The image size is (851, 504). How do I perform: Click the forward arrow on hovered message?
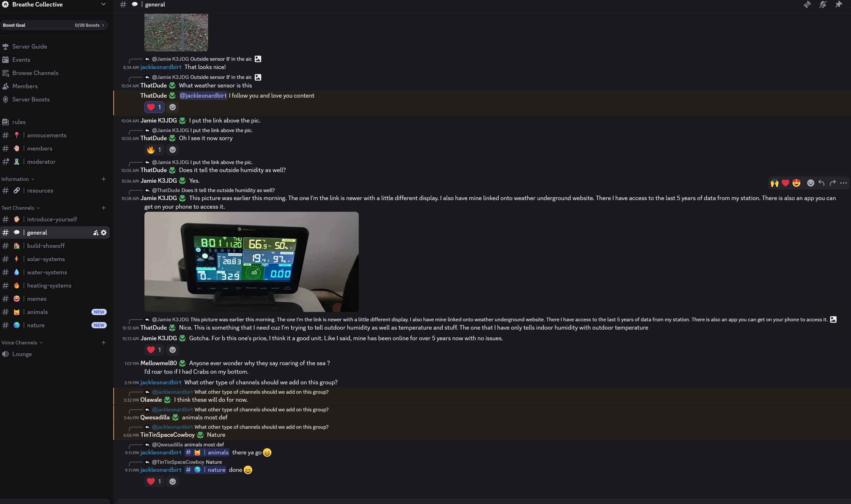[833, 183]
